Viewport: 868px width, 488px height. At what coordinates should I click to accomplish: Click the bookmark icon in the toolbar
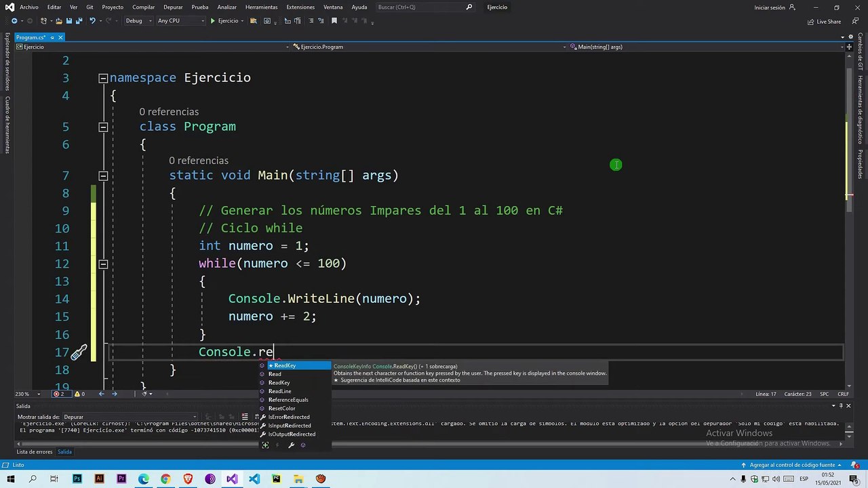pos(334,21)
